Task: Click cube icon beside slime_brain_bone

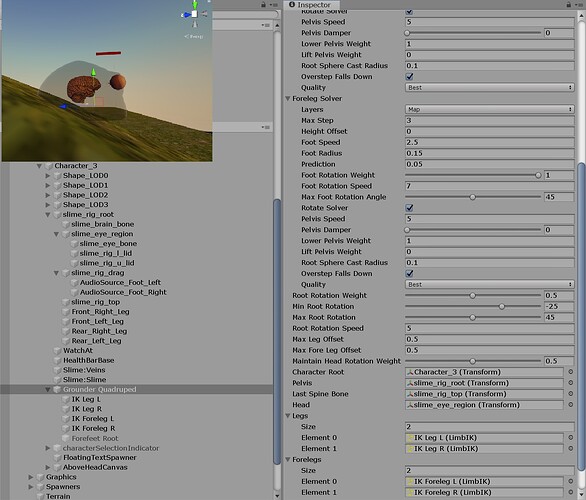Action: point(66,224)
